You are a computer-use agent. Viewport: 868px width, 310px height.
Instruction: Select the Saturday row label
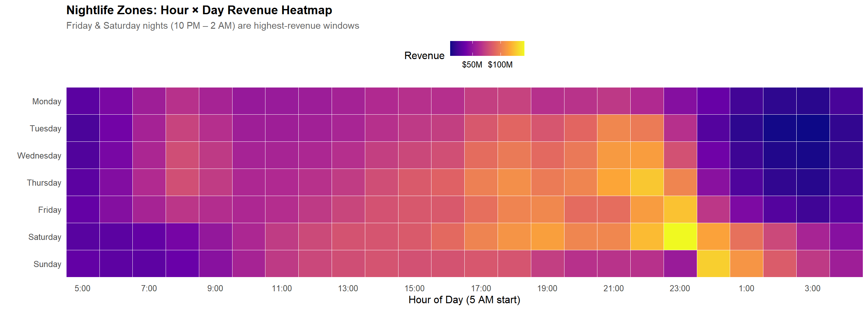click(45, 237)
